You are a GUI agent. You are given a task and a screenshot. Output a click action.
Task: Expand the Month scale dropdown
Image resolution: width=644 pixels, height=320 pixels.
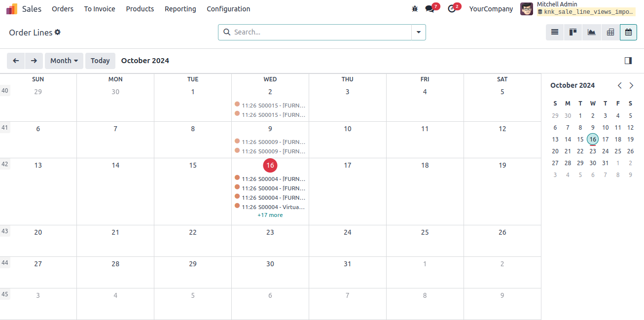coord(64,61)
